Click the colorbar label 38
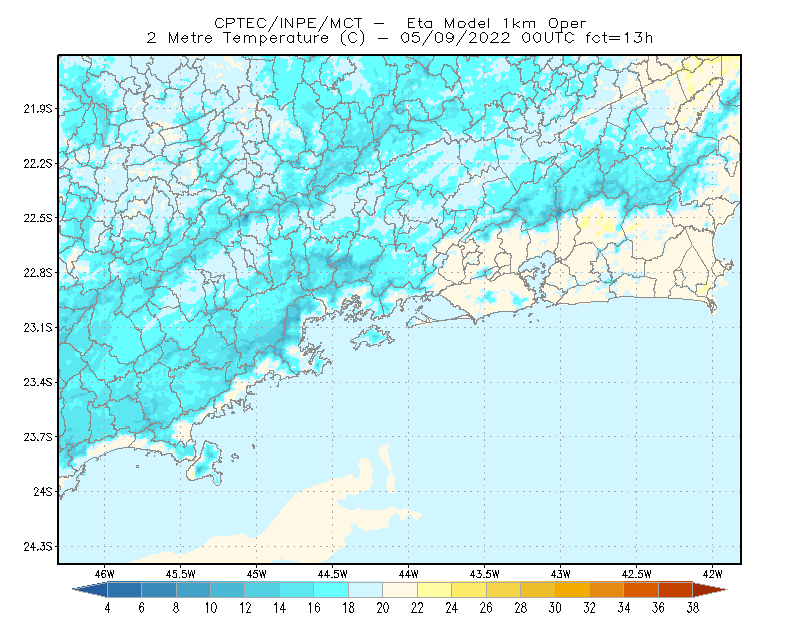 click(x=692, y=608)
